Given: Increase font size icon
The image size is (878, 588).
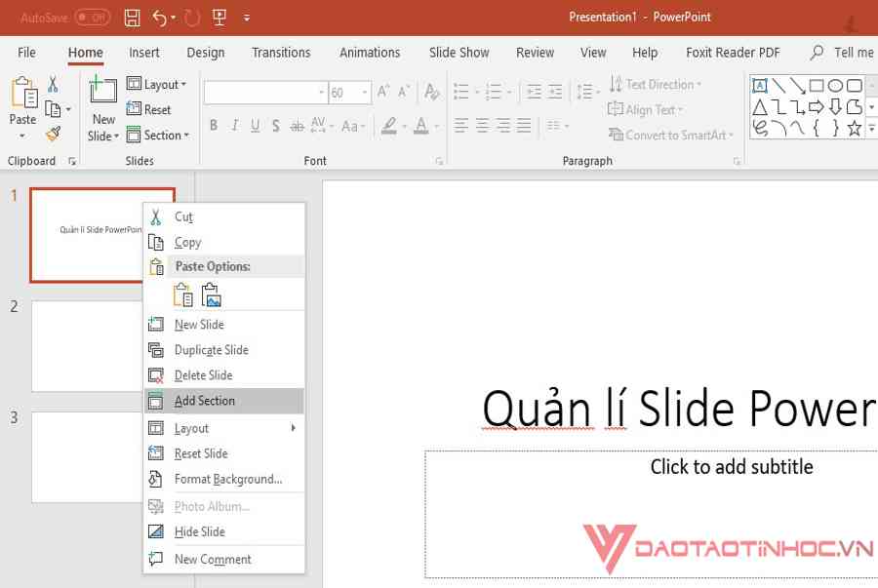Looking at the screenshot, I should (x=383, y=92).
